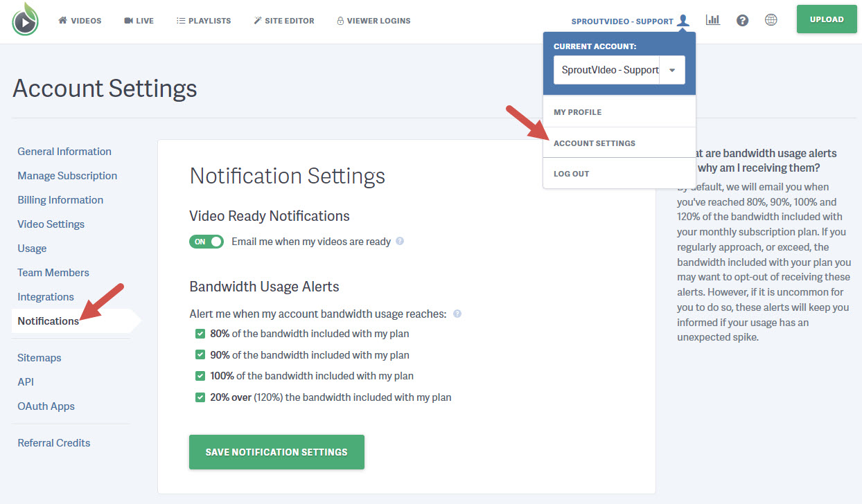Image resolution: width=862 pixels, height=504 pixels.
Task: Click SAVE NOTIFICATION SETTINGS
Action: [x=276, y=451]
